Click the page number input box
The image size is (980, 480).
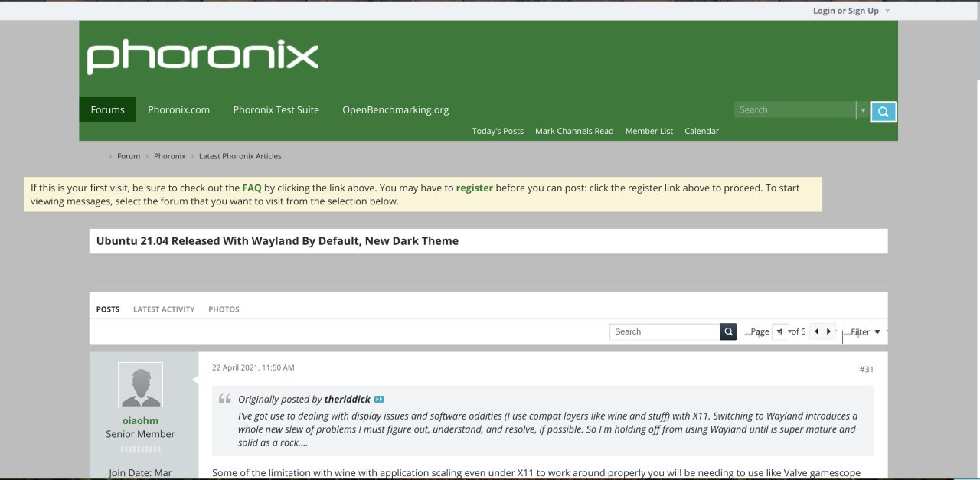click(x=780, y=331)
